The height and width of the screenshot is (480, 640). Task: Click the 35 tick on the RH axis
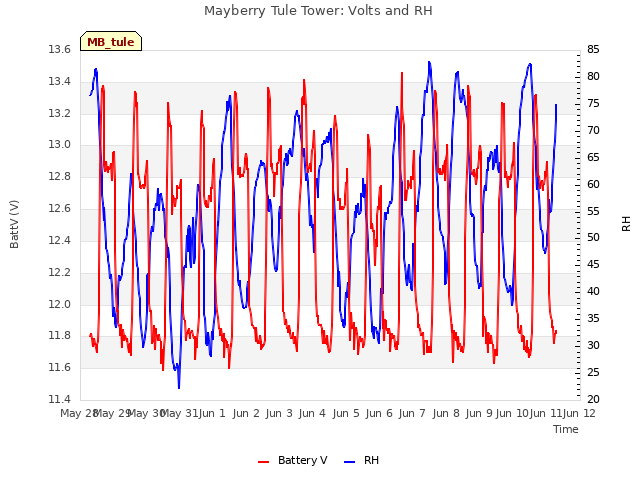(593, 318)
